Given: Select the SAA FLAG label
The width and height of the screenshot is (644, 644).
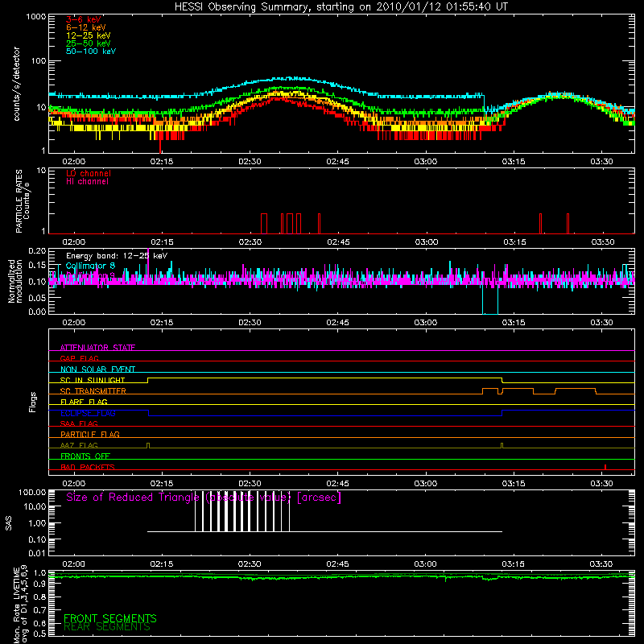Looking at the screenshot, I should pos(79,423).
